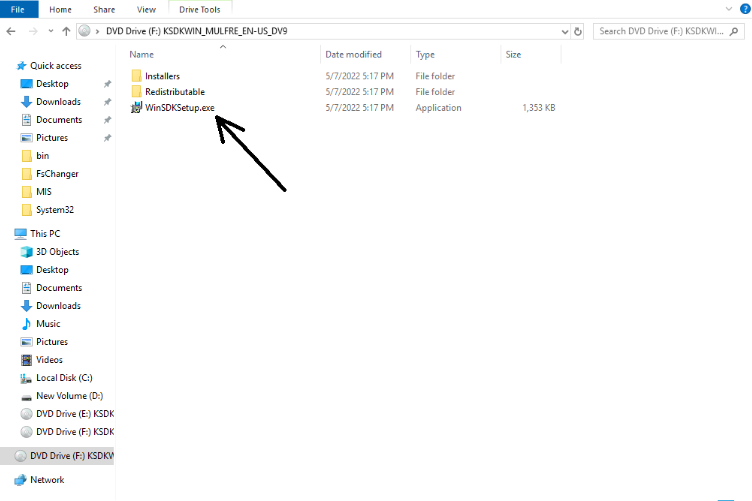This screenshot has height=501, width=752.
Task: Open the File menu tab
Action: pos(18,9)
